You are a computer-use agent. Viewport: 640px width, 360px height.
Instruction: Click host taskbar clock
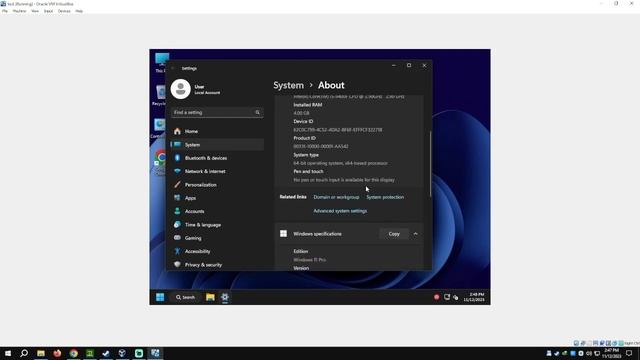(611, 353)
